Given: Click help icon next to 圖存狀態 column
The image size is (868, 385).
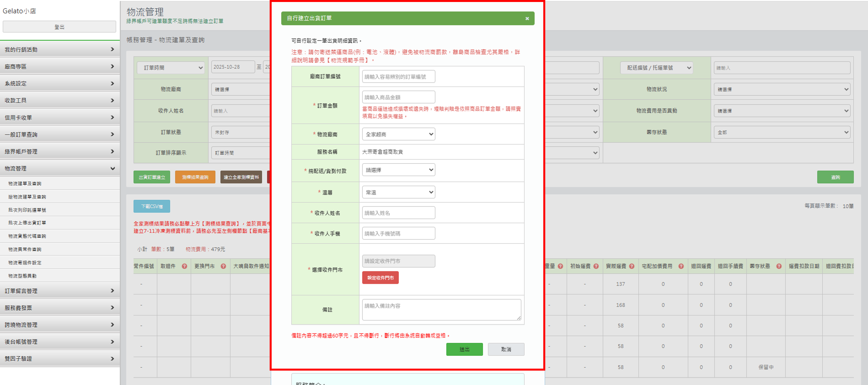Looking at the screenshot, I should coord(779,266).
